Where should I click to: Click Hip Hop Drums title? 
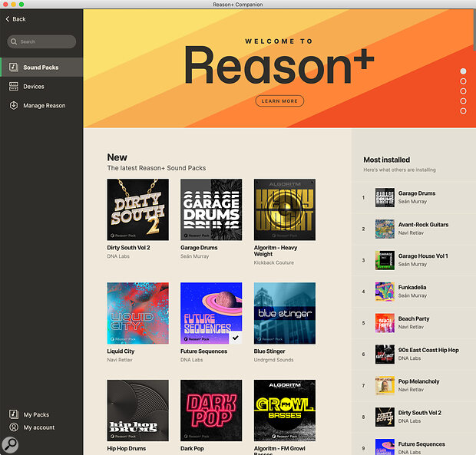pos(126,448)
